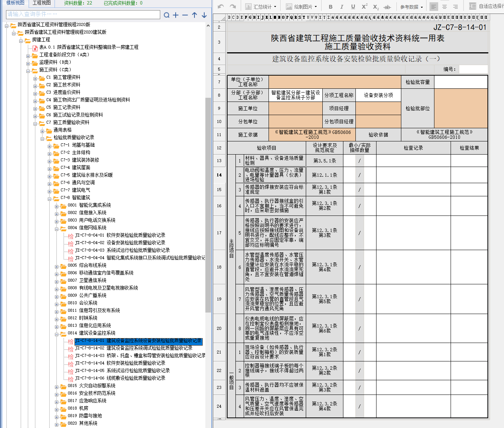
Task: Click JZ-C7-8-14-05 系统试运行 document icon
Action: coord(71,371)
